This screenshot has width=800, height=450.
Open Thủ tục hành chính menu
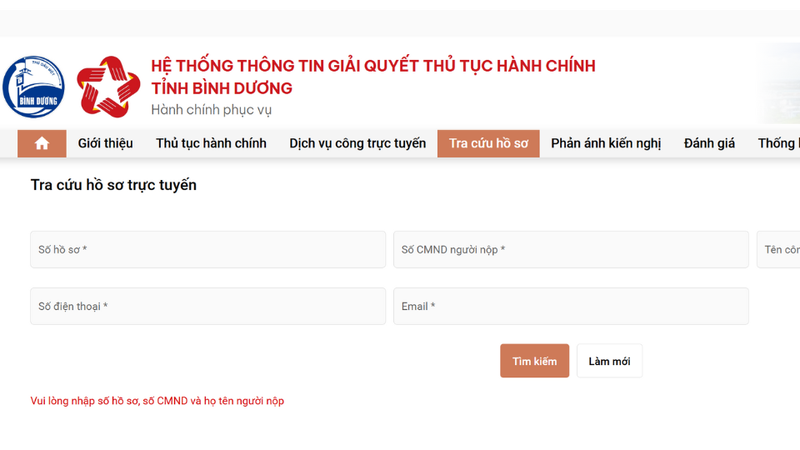(x=211, y=143)
